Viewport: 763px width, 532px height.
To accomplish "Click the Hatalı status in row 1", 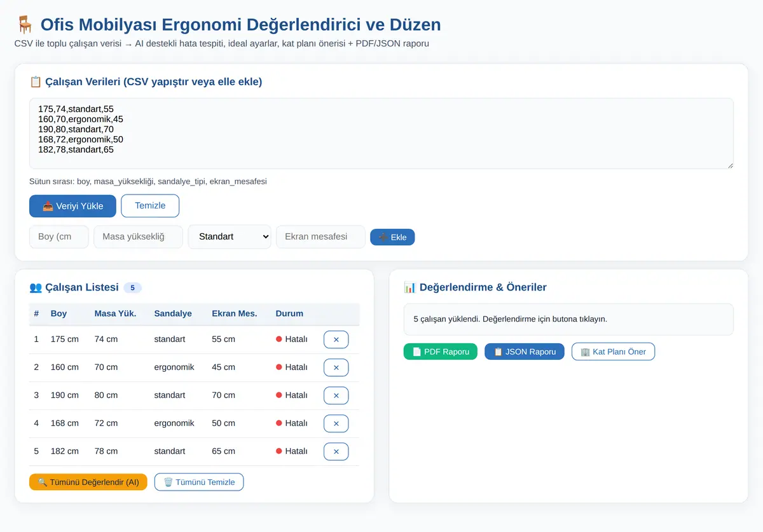I will pos(292,339).
